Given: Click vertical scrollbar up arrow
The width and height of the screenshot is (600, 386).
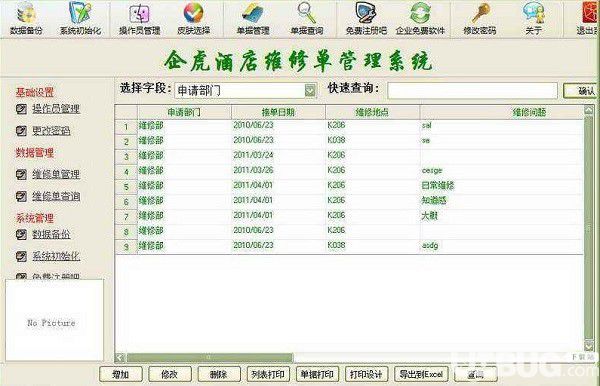Looking at the screenshot, I should [589, 111].
